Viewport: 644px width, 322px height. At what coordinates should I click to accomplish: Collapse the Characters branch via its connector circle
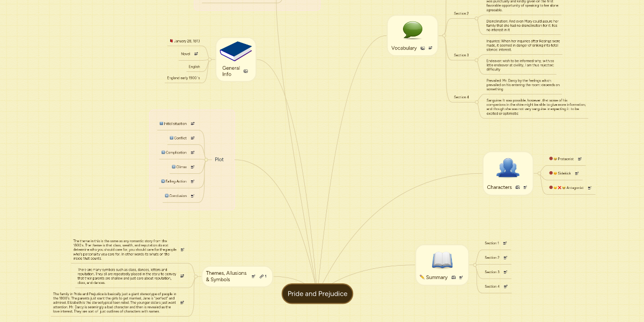[539, 173]
